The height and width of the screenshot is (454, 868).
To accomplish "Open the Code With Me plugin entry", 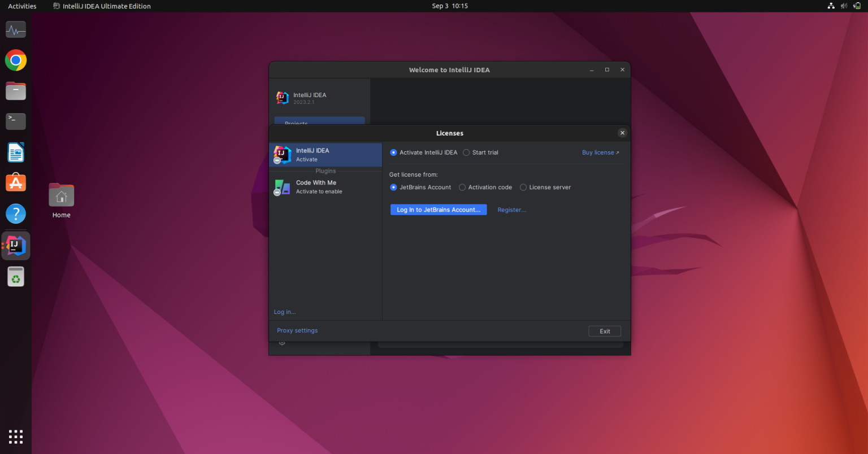I will click(x=325, y=186).
